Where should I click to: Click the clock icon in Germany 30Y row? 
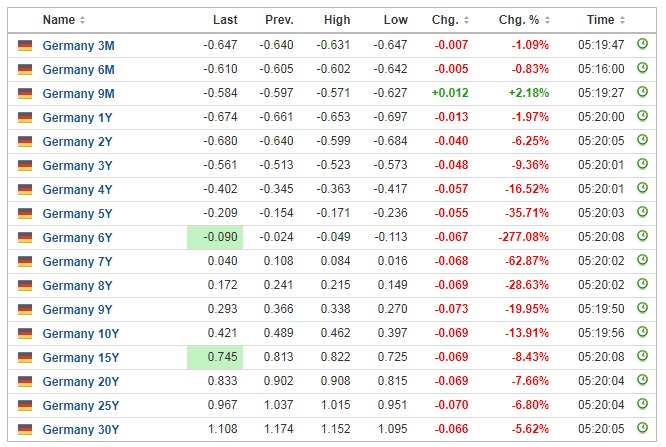click(642, 428)
